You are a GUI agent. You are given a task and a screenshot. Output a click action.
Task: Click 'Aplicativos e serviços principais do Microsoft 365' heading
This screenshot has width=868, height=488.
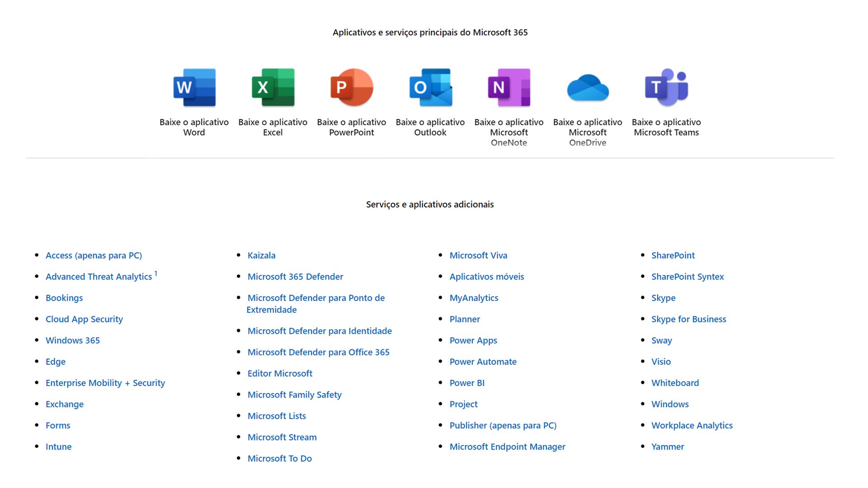(x=430, y=33)
